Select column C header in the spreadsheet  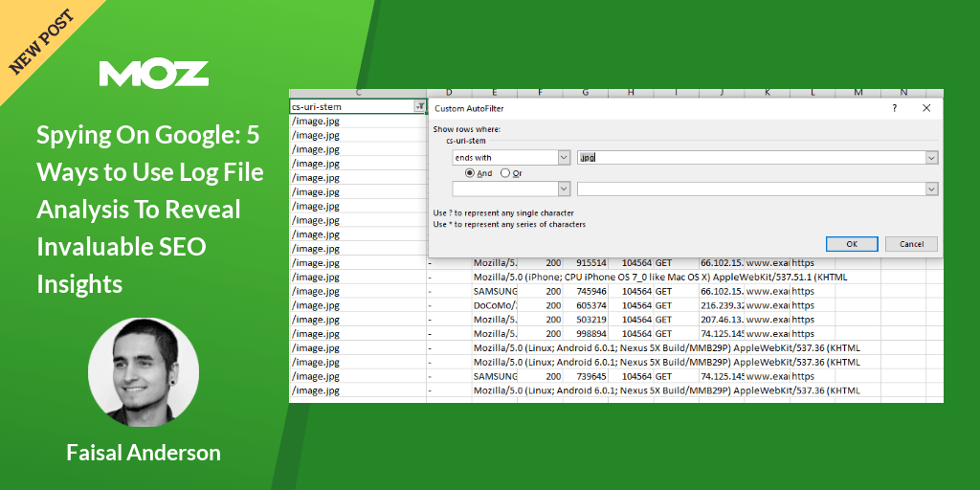(358, 93)
